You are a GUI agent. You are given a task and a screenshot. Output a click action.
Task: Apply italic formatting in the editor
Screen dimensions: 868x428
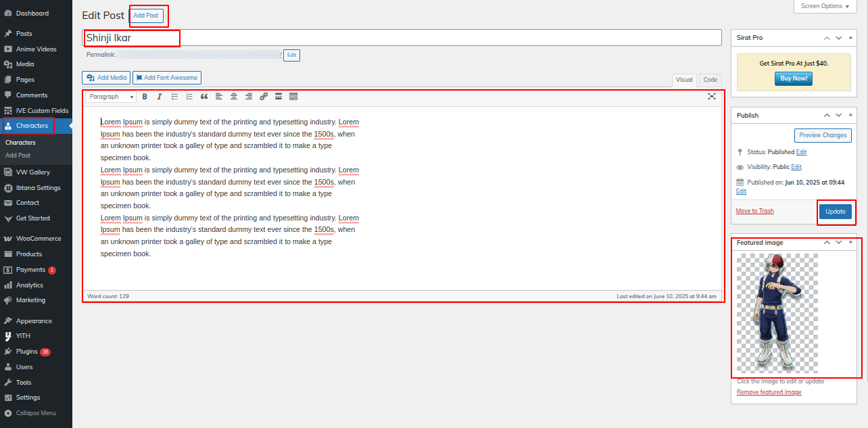click(160, 97)
